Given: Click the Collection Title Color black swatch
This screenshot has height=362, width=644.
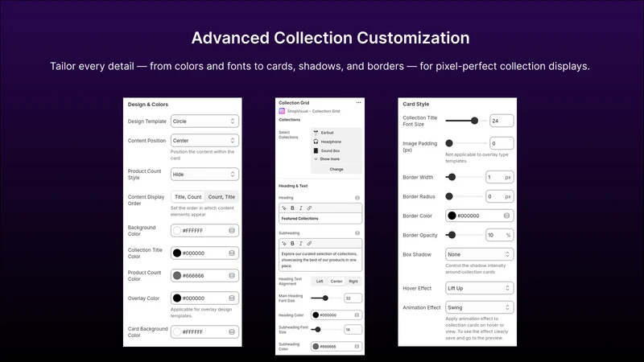Looking at the screenshot, I should pyautogui.click(x=177, y=253).
